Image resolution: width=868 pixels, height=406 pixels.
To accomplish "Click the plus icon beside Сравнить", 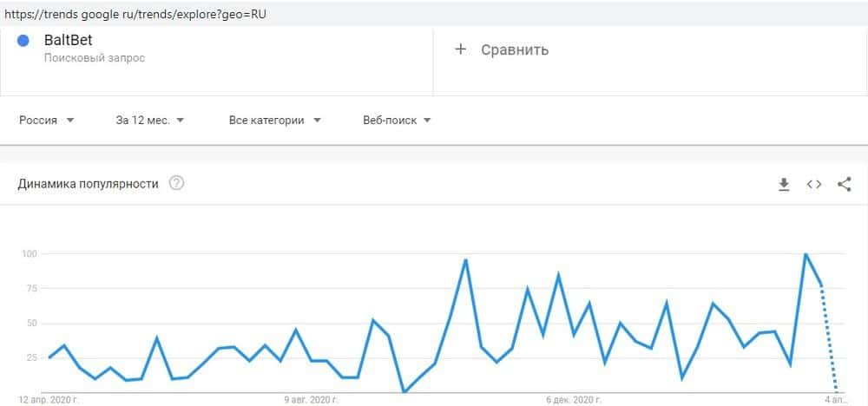I will pyautogui.click(x=461, y=49).
